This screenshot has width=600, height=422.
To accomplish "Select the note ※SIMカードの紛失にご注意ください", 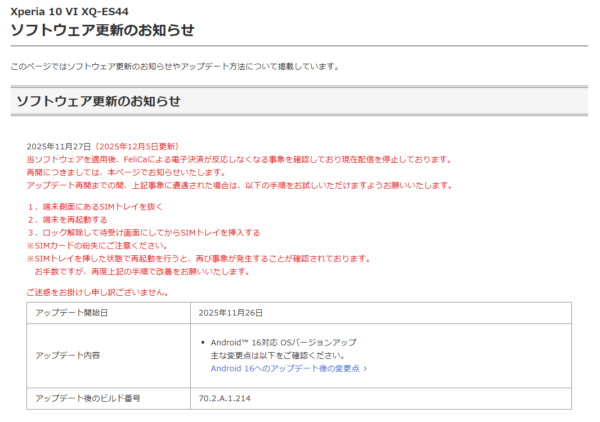I will 97,246.
